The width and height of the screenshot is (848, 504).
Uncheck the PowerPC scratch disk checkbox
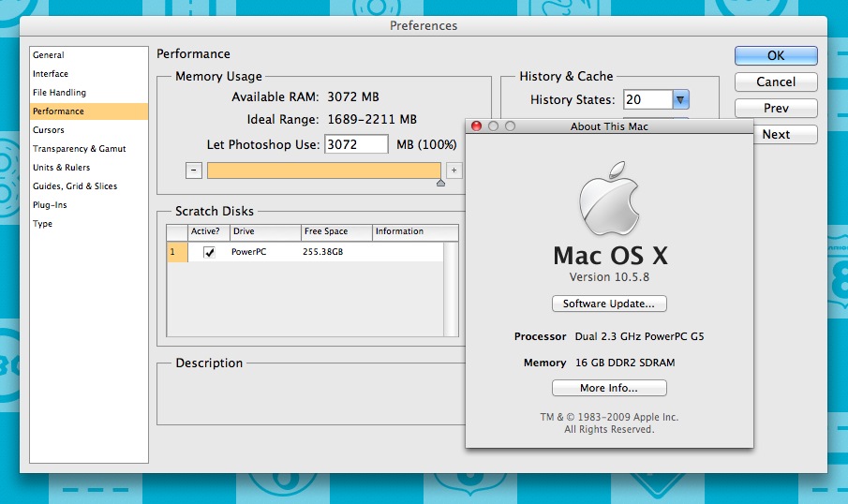click(x=209, y=252)
